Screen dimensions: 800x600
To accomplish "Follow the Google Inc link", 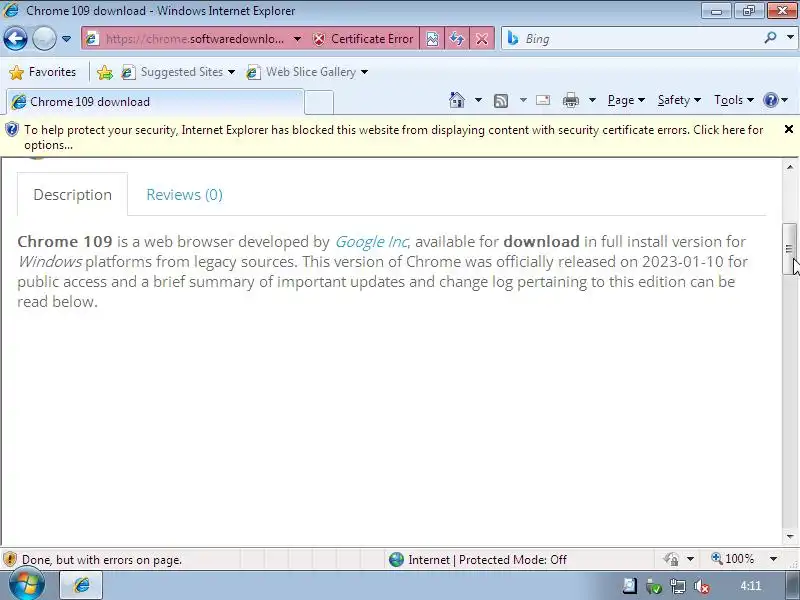I will pos(372,241).
